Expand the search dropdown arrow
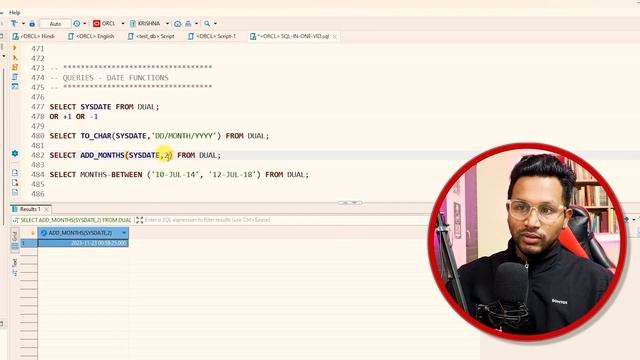The width and height of the screenshot is (640, 360). point(216,24)
